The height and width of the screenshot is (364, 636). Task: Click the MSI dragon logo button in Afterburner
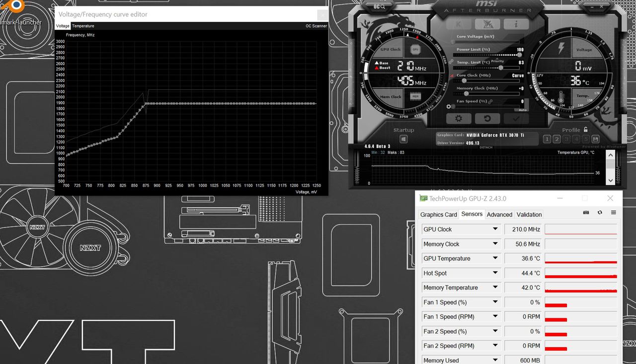[x=487, y=24]
